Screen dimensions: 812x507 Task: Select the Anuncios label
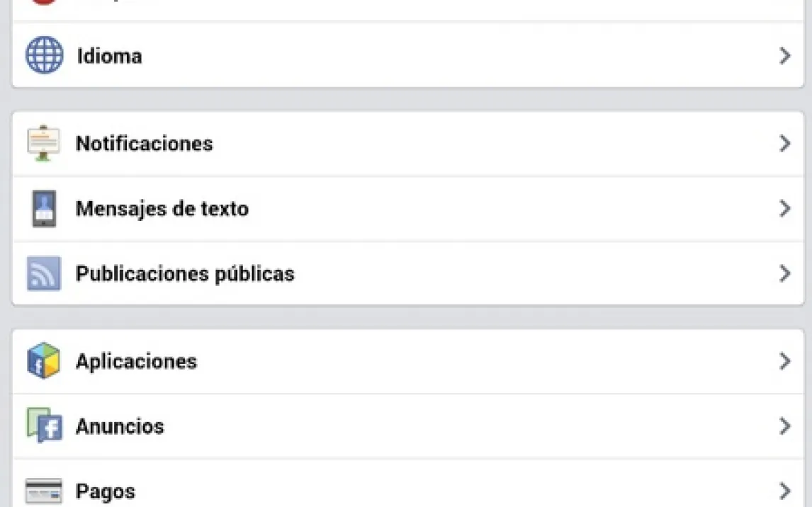(x=120, y=426)
